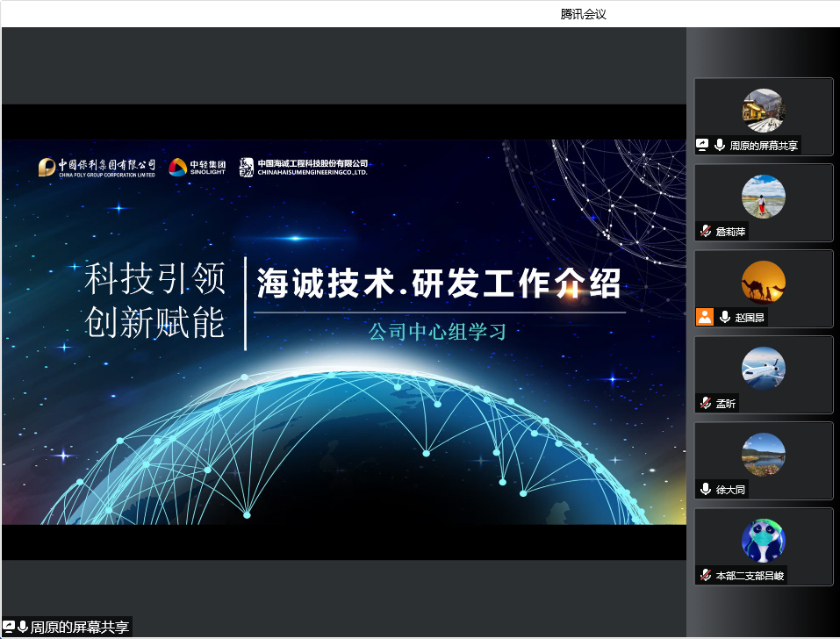Click the microphone icon in 周原's participant tile
Image resolution: width=840 pixels, height=639 pixels.
coord(719,146)
